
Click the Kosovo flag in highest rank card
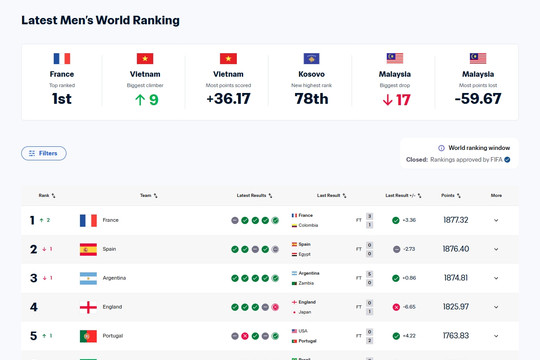click(311, 59)
